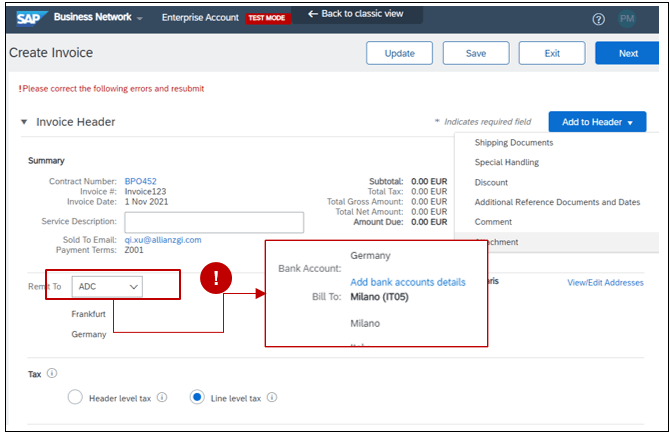Click info icon beside Header level tax

coord(162,397)
